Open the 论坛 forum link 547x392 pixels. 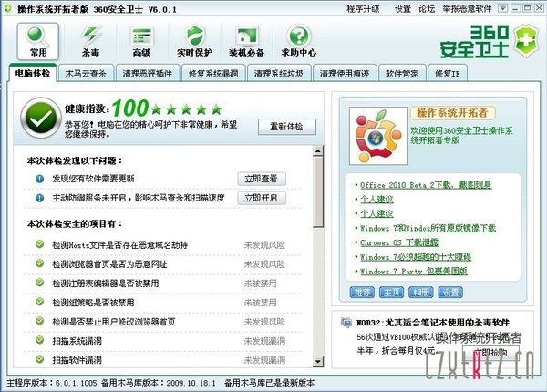click(x=427, y=9)
